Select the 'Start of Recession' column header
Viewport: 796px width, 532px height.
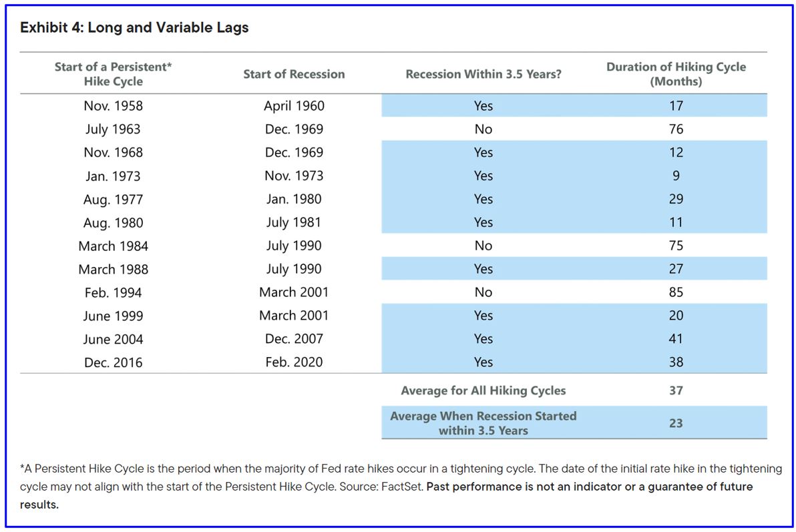(294, 74)
